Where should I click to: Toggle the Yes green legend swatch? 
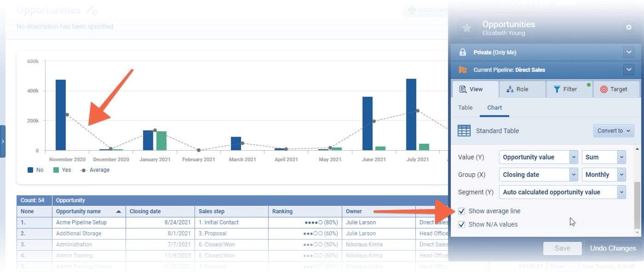[x=56, y=170]
